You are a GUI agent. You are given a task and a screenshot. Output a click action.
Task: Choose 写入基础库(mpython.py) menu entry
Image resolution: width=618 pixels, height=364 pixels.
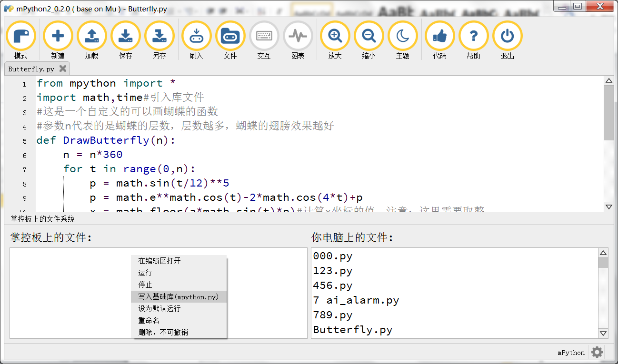click(179, 296)
